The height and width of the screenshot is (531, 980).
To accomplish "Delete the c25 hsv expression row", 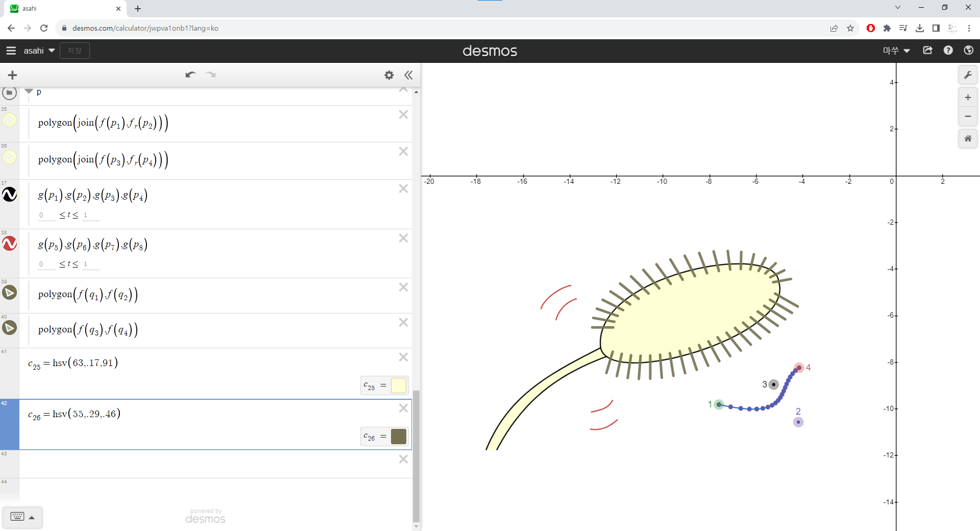I will 403,357.
